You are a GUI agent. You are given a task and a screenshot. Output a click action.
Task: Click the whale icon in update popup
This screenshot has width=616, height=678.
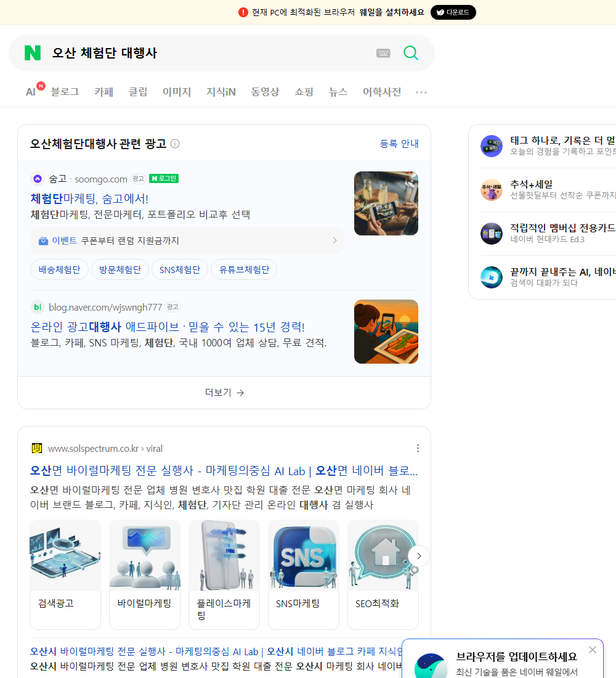(431, 666)
